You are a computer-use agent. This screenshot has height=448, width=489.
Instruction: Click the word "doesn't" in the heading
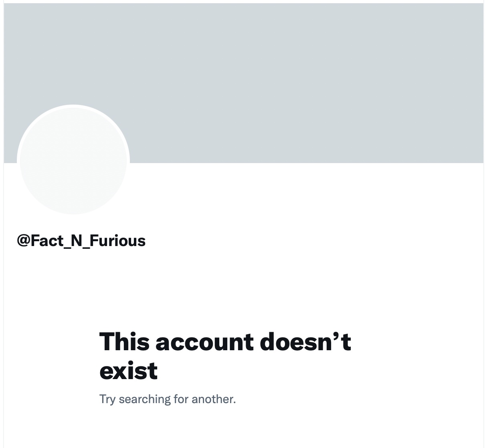305,342
